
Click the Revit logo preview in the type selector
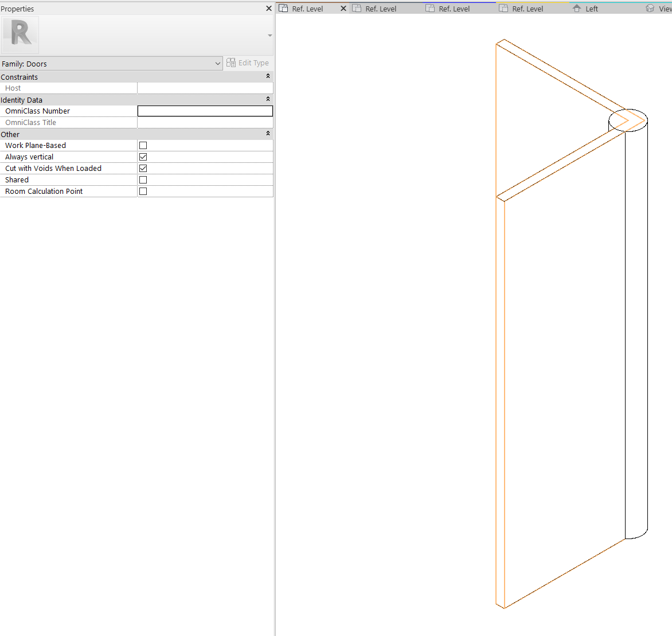(20, 34)
